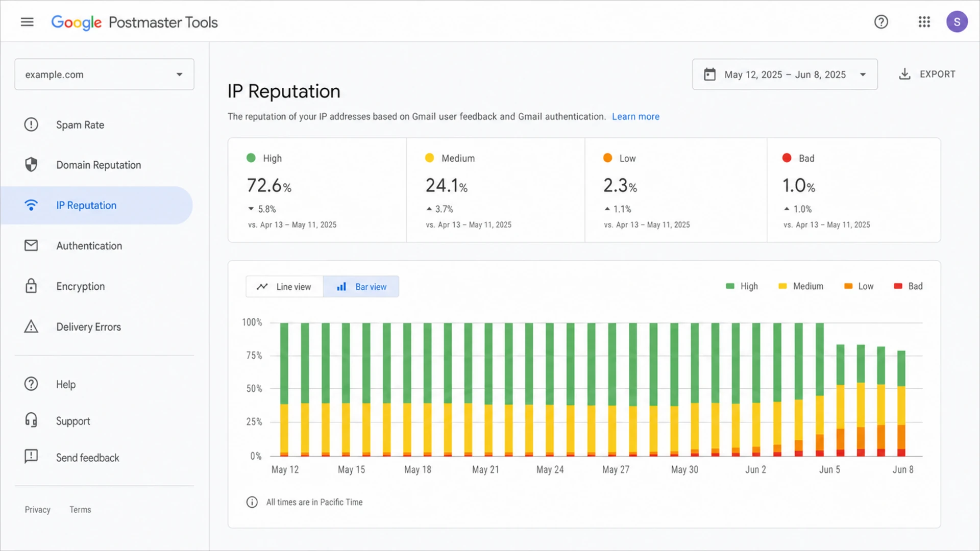Click the Help circle icon in sidebar
This screenshot has height=551, width=980.
pyautogui.click(x=31, y=384)
